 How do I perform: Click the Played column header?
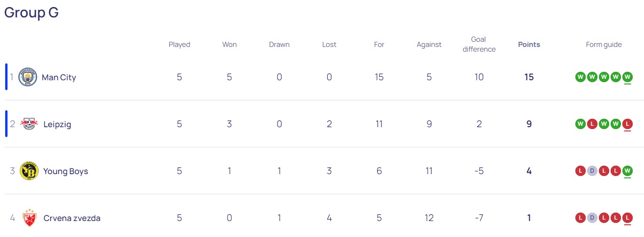point(179,45)
